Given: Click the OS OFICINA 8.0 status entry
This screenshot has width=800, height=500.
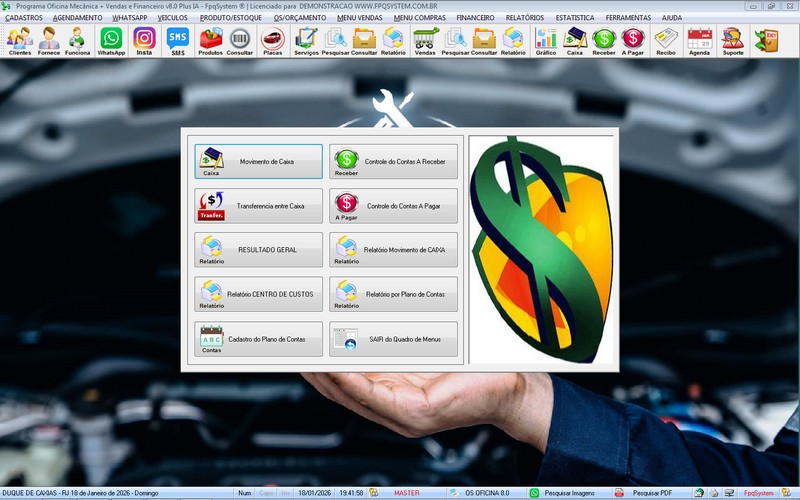Looking at the screenshot, I should point(487,493).
